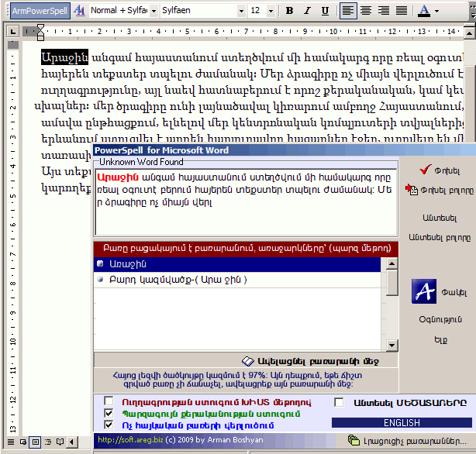476x454 pixels.
Task: Click the Անտեսել բոլորը button
Action: pos(440,237)
